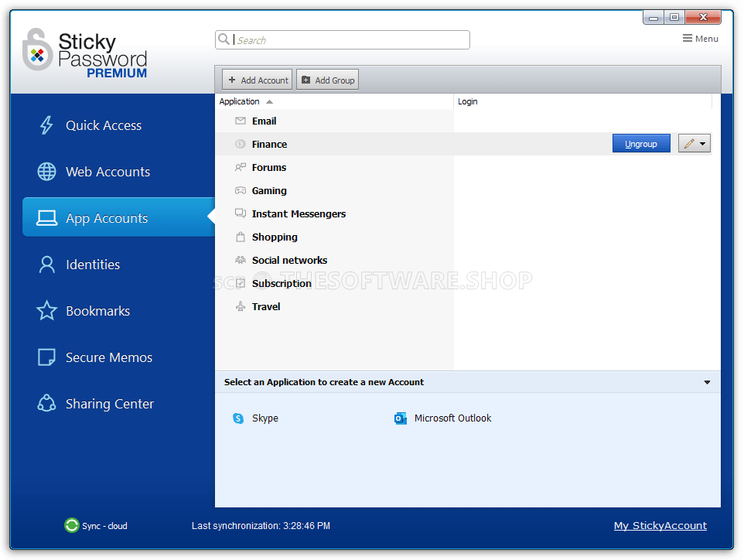Choose the Skype application icon
Image resolution: width=744 pixels, height=560 pixels.
[x=238, y=418]
